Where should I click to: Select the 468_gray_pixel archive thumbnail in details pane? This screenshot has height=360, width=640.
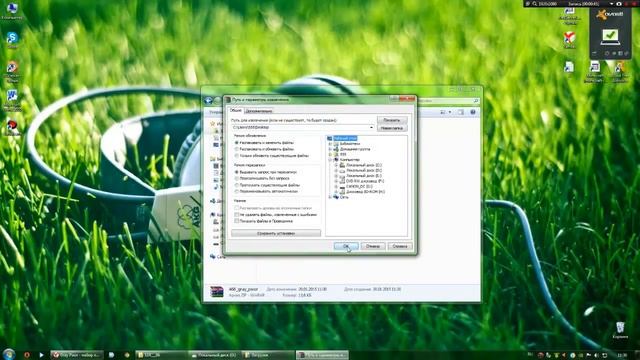(217, 291)
